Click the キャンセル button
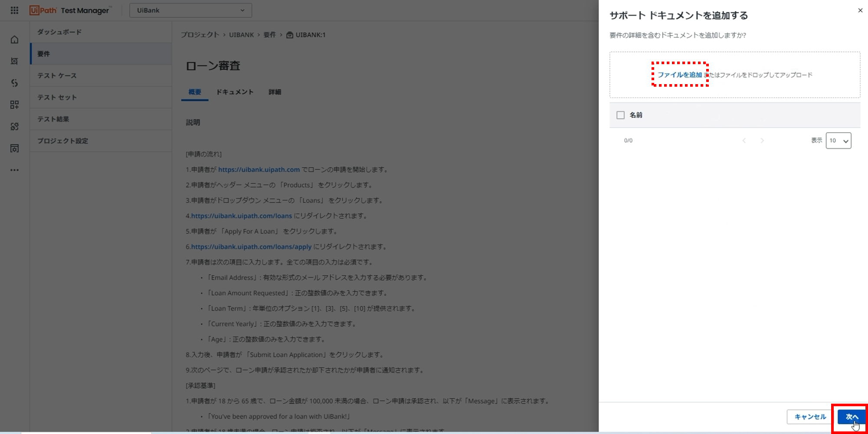Screen dimensions: 868x434 pos(810,417)
